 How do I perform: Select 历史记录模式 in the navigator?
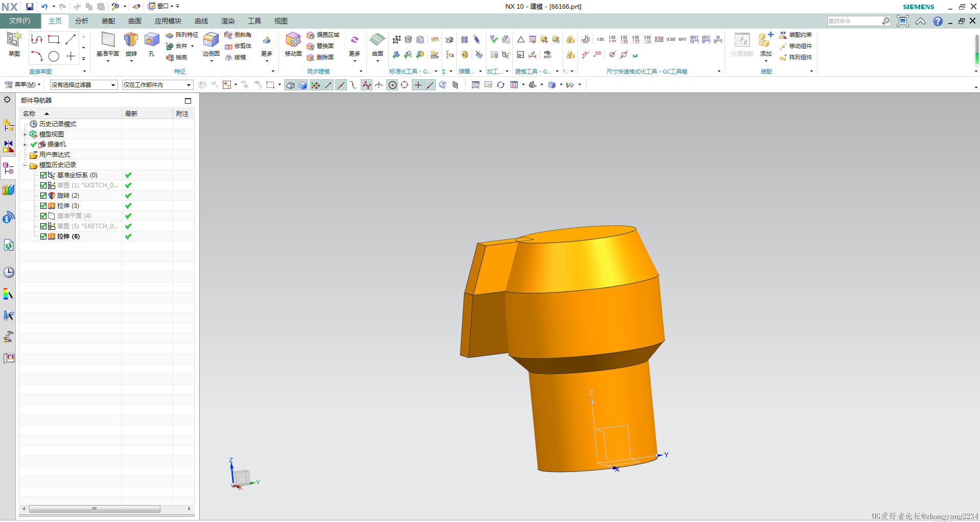(x=58, y=124)
